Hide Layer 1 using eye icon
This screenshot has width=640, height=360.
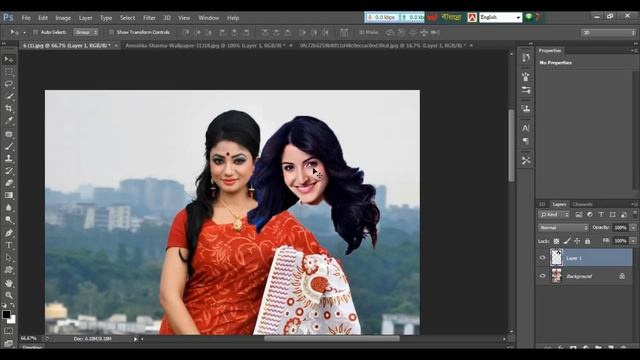[542, 258]
